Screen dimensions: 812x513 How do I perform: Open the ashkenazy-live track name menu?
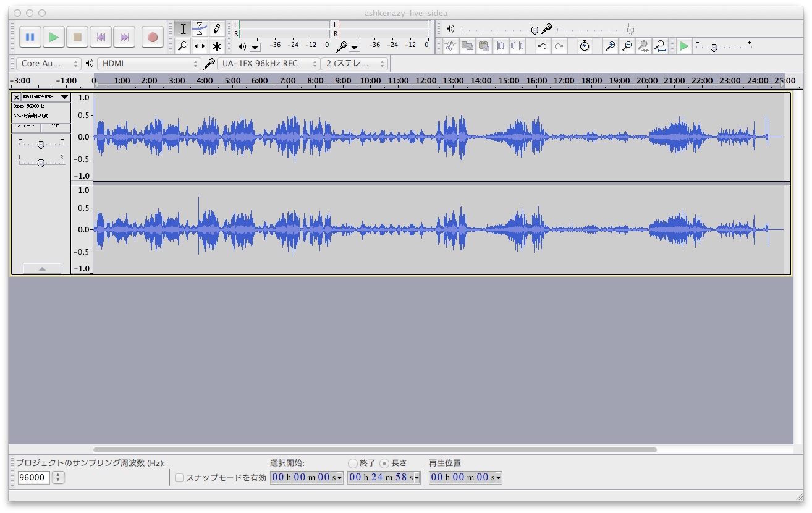46,97
